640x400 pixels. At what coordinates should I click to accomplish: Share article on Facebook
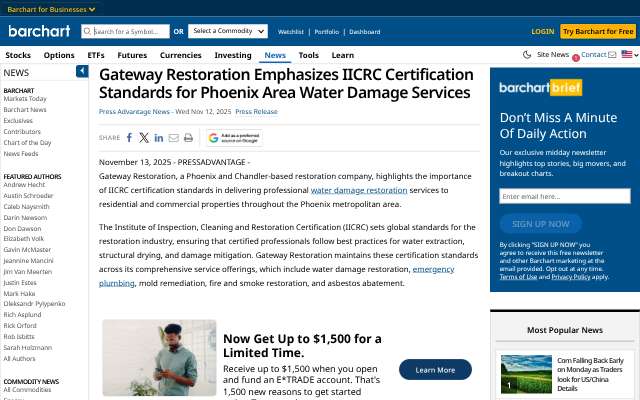point(129,138)
